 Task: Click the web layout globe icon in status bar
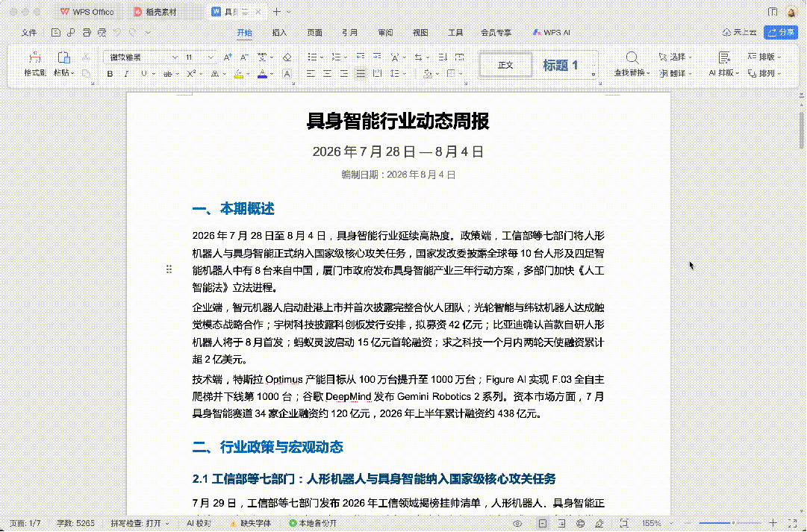point(581,523)
